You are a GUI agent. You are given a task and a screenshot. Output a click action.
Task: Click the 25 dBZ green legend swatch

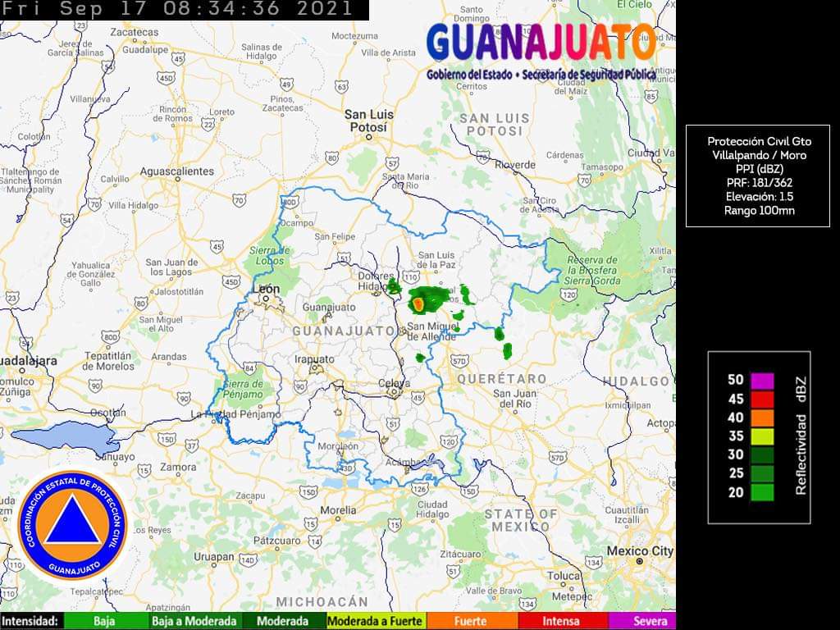click(x=762, y=473)
